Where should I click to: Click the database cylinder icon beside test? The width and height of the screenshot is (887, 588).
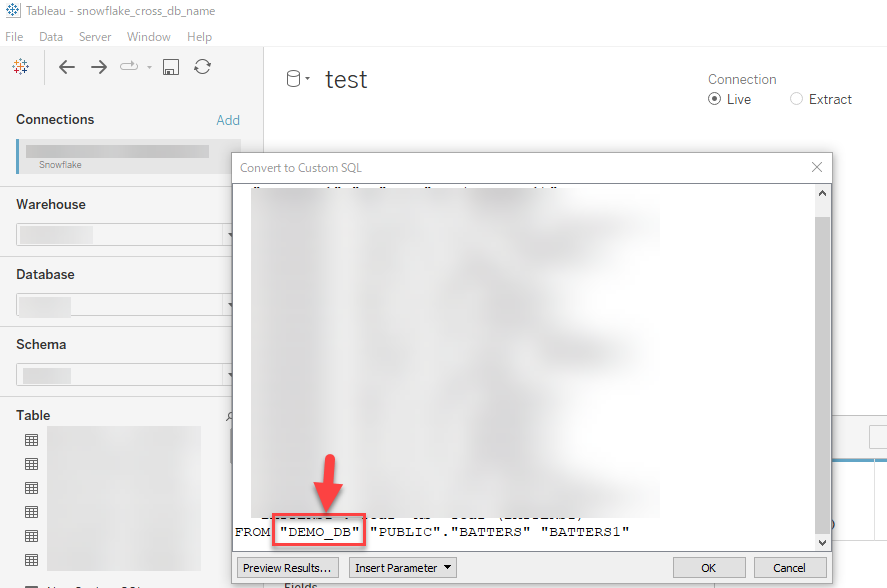click(293, 79)
